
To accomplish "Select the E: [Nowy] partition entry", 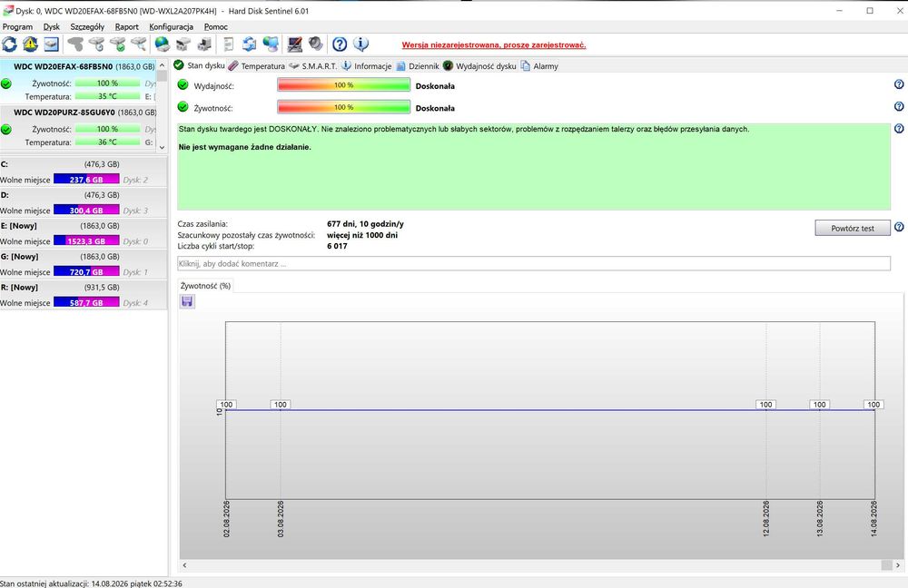I will click(x=84, y=233).
